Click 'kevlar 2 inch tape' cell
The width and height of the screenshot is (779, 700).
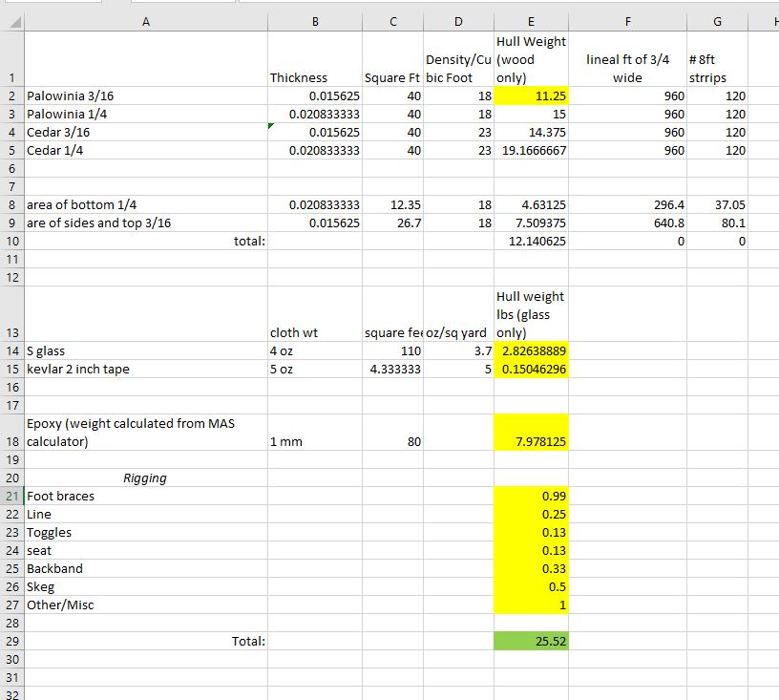[x=146, y=369]
